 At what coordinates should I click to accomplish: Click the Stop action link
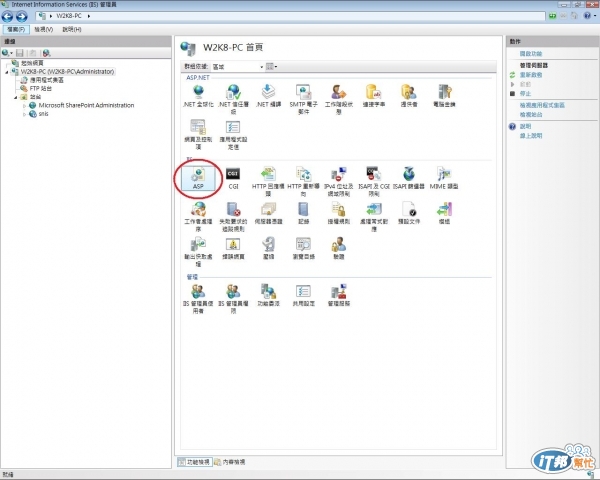click(x=525, y=94)
